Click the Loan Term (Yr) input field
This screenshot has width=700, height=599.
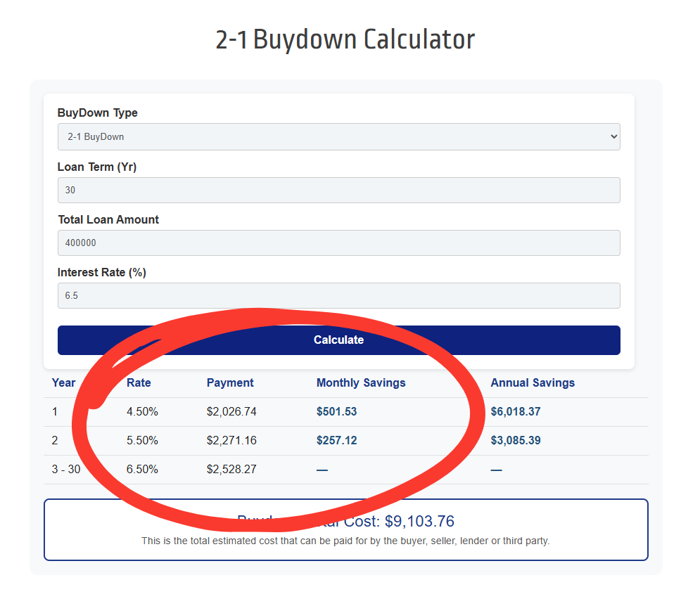tap(338, 190)
